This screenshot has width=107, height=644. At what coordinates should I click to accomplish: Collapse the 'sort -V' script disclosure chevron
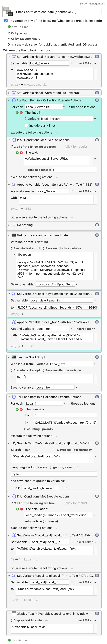click(x=14, y=377)
